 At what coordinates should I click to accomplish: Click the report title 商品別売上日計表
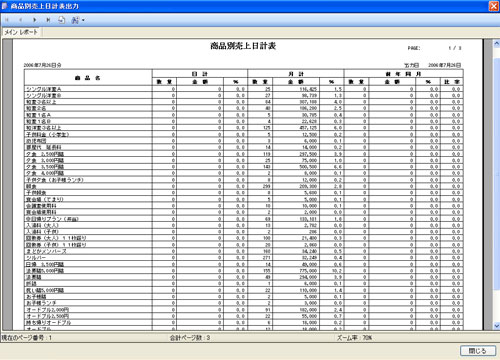click(243, 46)
